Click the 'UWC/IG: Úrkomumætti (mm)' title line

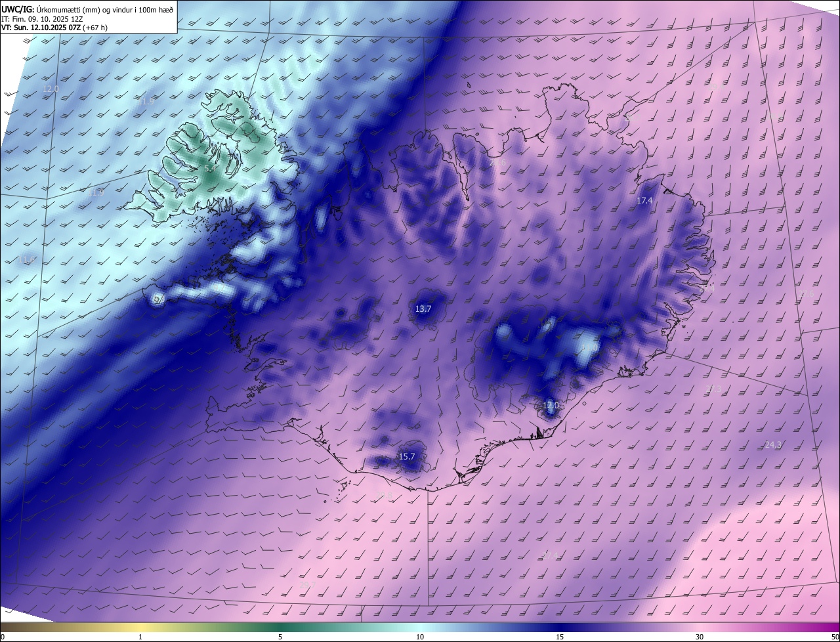tap(88, 9)
